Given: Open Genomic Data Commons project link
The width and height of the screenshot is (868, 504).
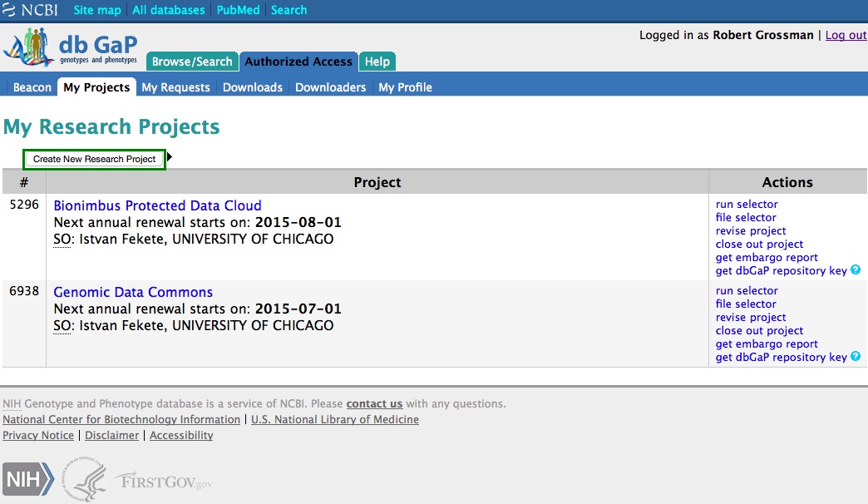Looking at the screenshot, I should click(x=133, y=292).
